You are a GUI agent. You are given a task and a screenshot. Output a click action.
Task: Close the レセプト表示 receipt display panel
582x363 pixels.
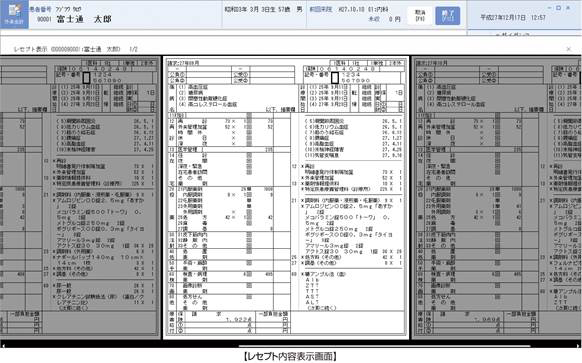568,49
